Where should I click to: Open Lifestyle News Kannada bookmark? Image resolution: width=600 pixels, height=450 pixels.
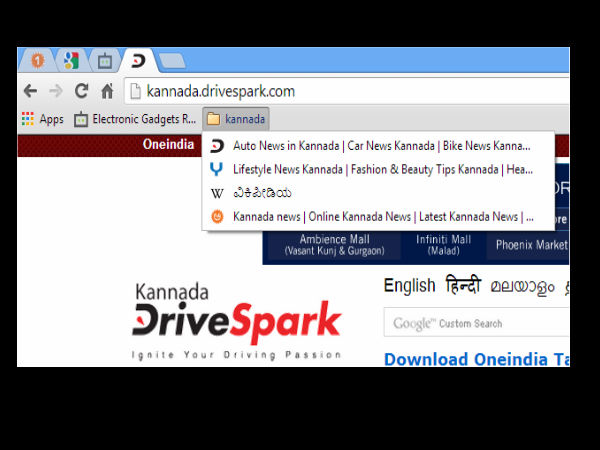378,169
